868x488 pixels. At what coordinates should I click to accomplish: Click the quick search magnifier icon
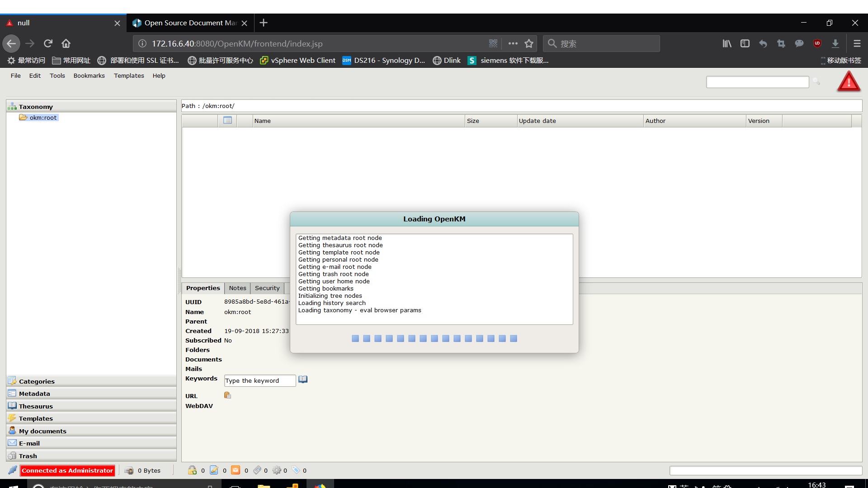point(816,81)
